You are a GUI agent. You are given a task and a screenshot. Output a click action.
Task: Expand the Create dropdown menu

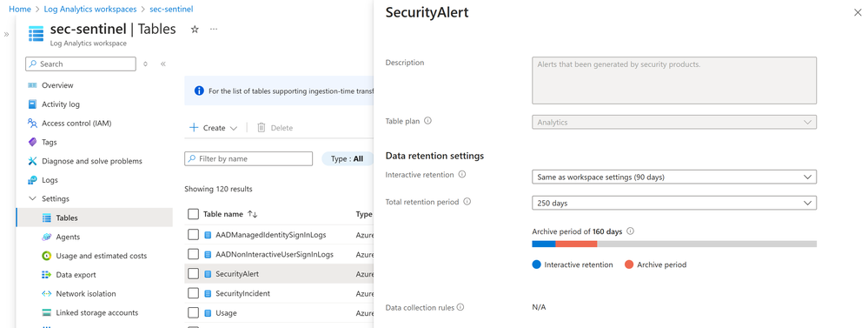pos(213,128)
